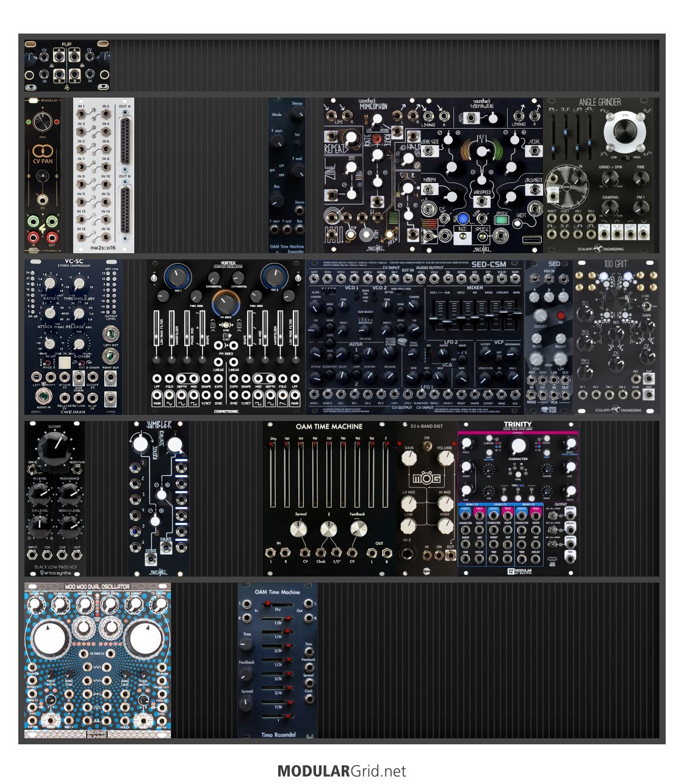Flip the ON switch on D3 4-Band Dist

(427, 447)
